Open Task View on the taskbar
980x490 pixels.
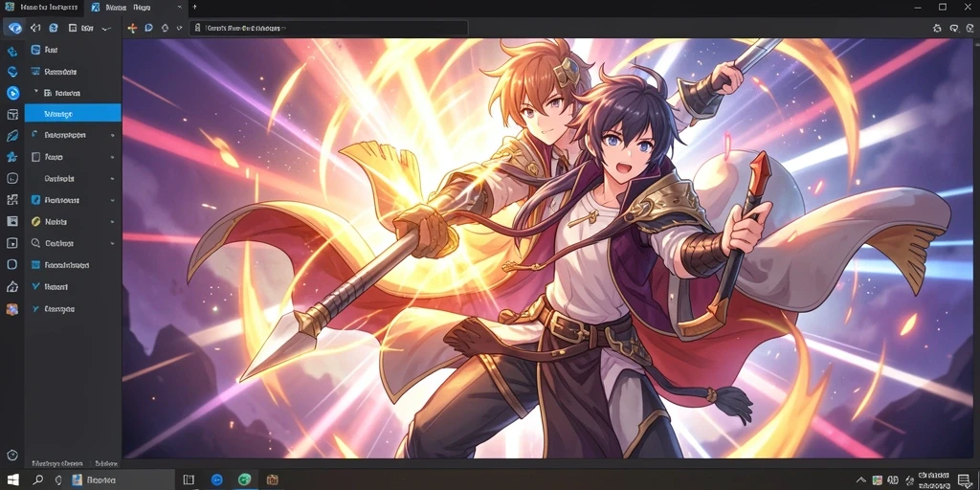tap(189, 480)
